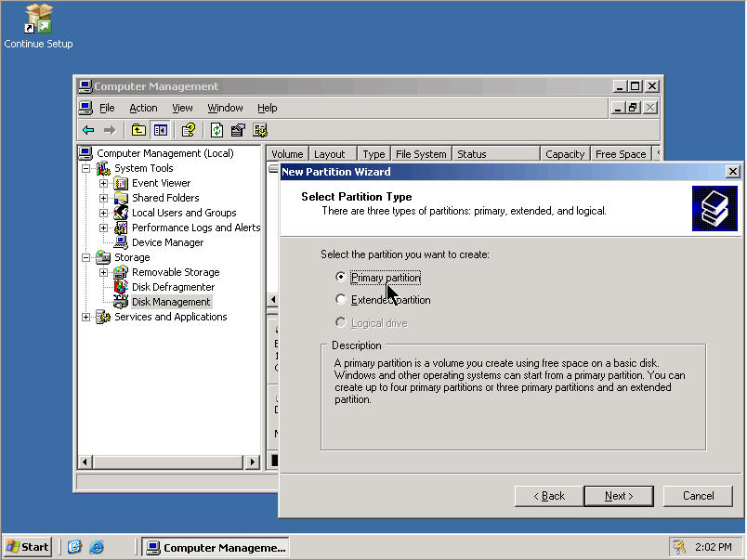This screenshot has height=560, width=747.
Task: Collapse the Storage tree node
Action: click(x=85, y=257)
